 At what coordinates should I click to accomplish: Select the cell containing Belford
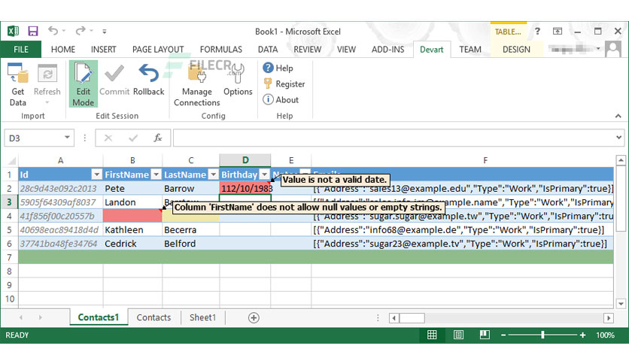tap(190, 244)
